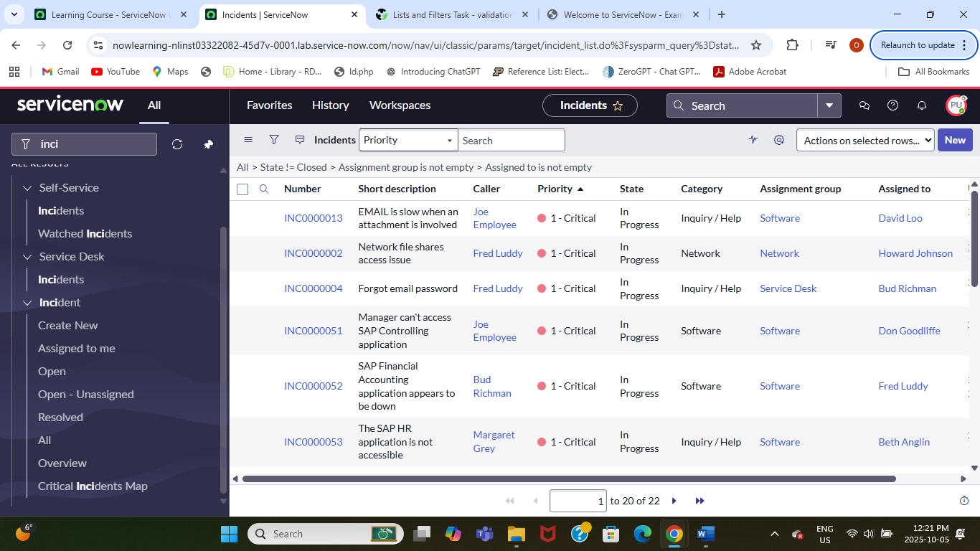The width and height of the screenshot is (980, 551).
Task: Open the help question mark icon
Action: tap(892, 105)
